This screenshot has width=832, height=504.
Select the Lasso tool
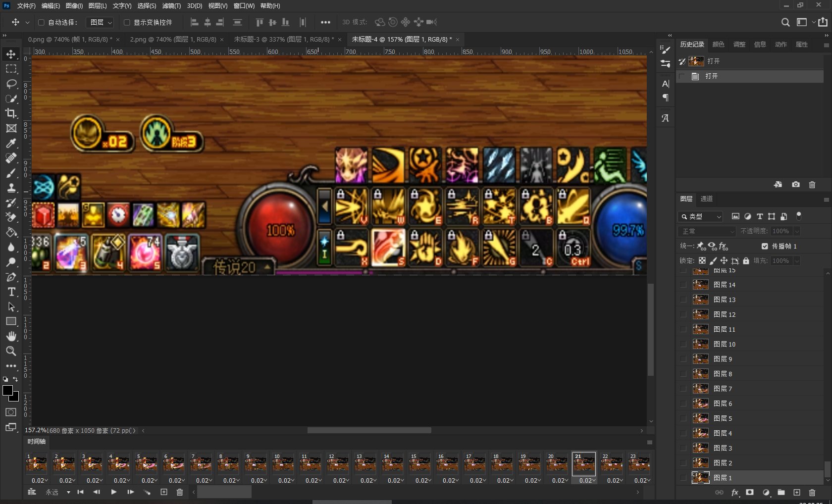tap(11, 84)
